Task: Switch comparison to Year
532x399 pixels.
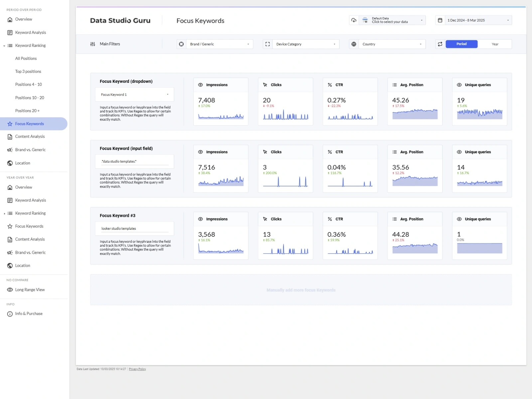Action: tap(495, 44)
